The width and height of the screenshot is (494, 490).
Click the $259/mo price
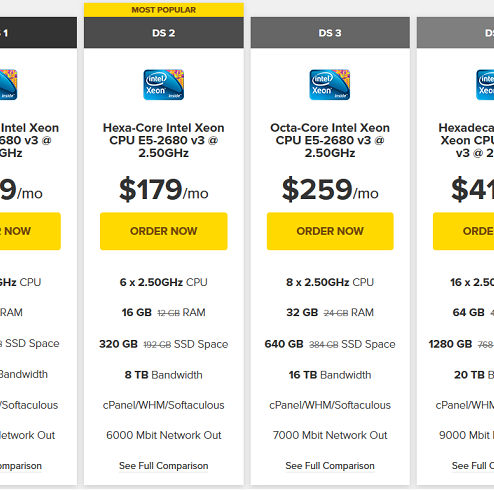[x=330, y=189]
